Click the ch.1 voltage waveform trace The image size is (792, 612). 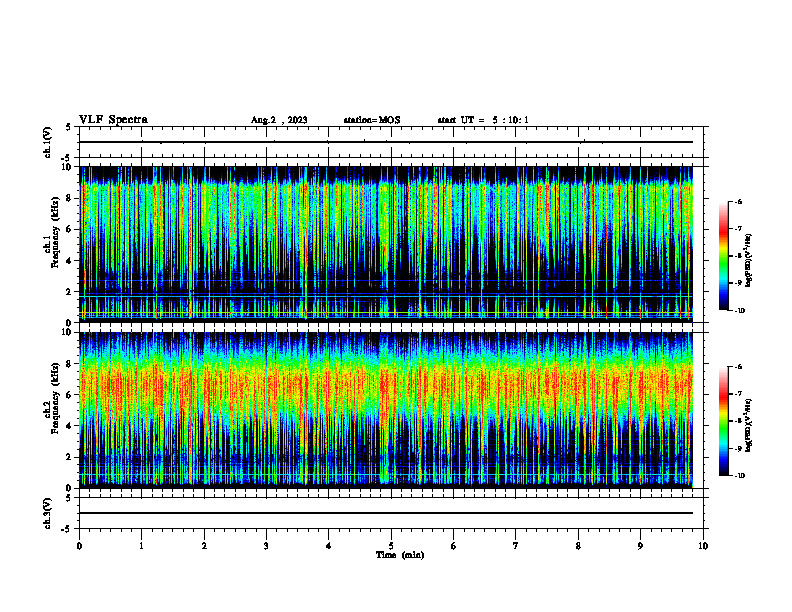386,142
